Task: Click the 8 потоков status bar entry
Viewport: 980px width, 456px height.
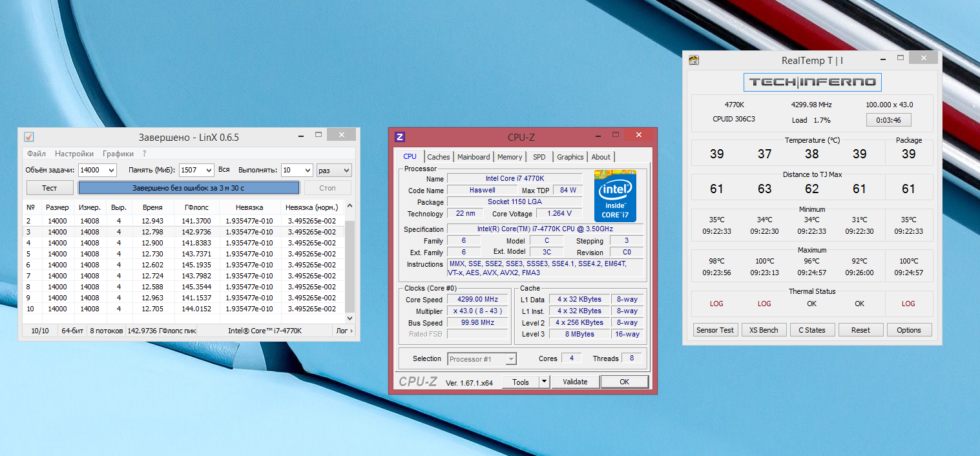Action: 105,331
